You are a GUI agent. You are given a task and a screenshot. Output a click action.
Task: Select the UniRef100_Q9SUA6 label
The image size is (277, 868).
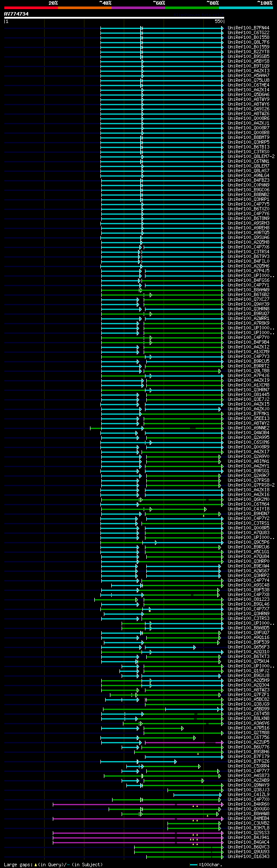(248, 238)
